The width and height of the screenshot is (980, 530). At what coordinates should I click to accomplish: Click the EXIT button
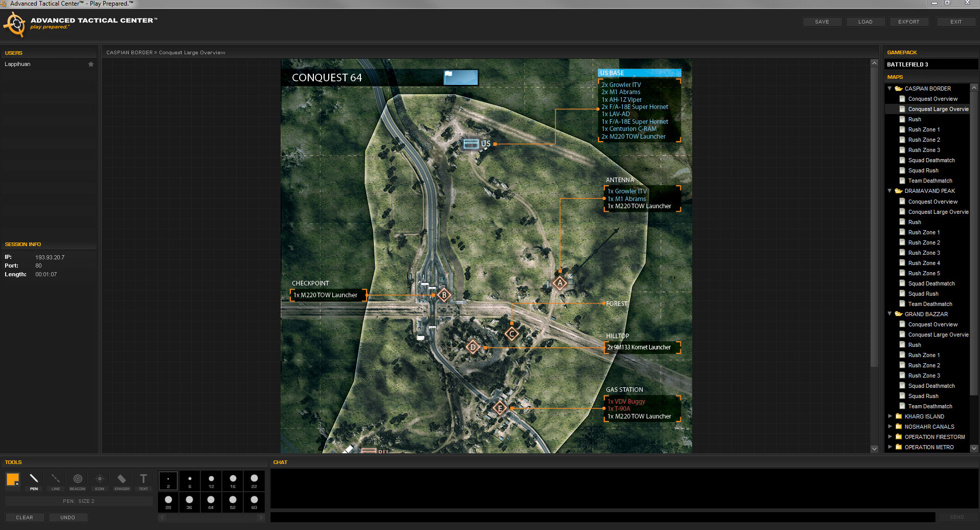pos(956,21)
